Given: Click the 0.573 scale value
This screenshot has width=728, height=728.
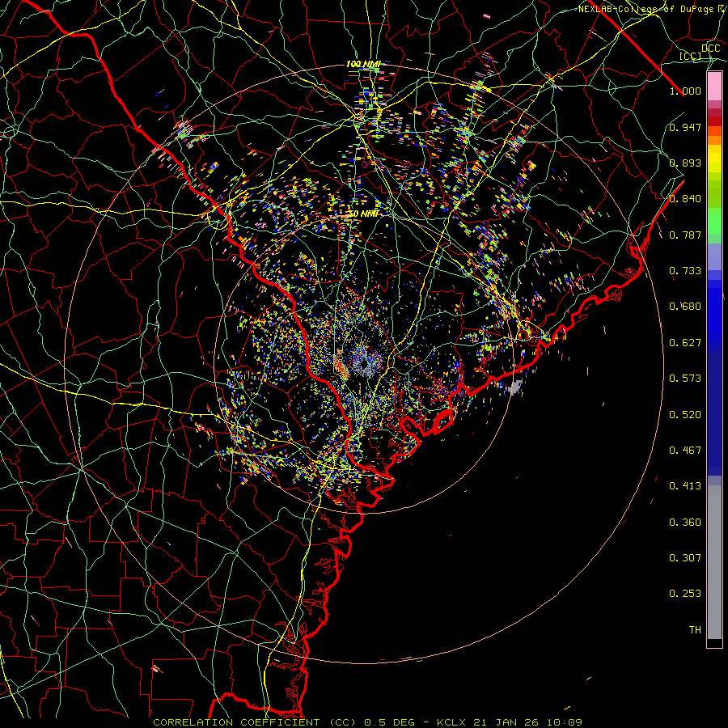Looking at the screenshot, I should (x=685, y=379).
